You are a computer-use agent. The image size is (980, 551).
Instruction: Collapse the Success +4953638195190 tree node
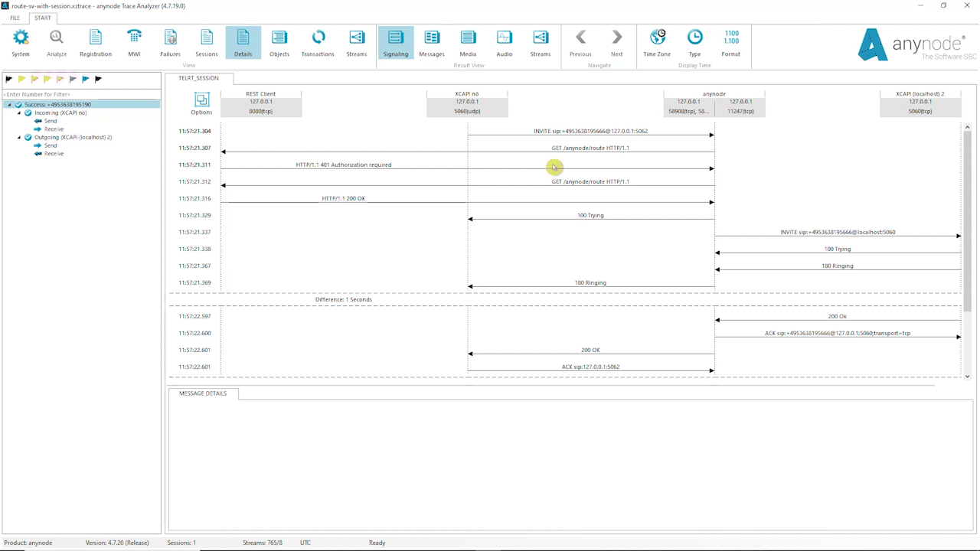coord(9,104)
